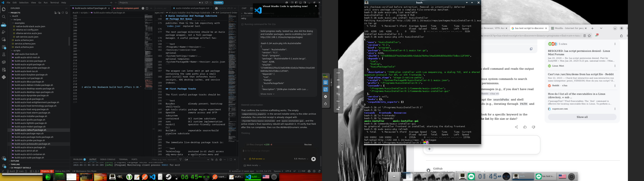Expand the TIMELINE section
644x181 pixels.
[x=39, y=165]
